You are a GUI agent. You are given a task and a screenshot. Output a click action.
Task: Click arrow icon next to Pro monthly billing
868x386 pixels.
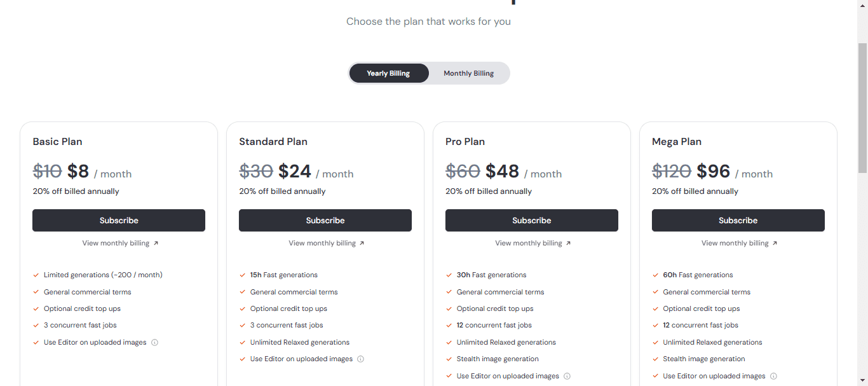click(x=569, y=243)
